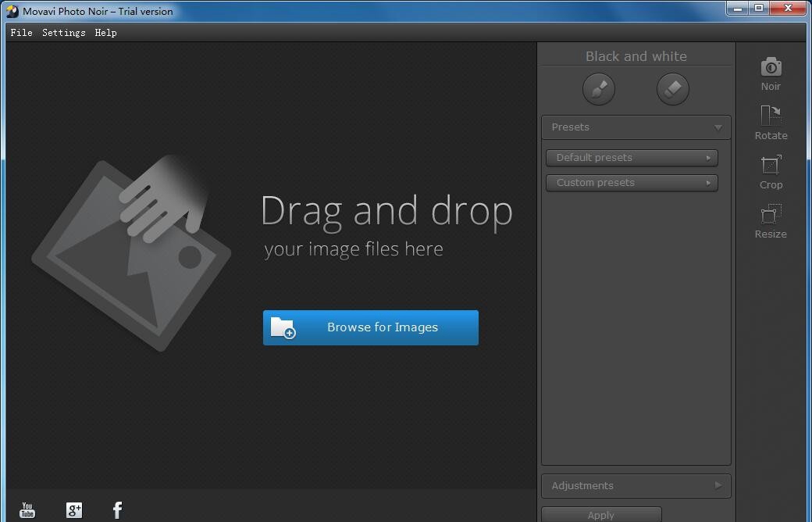Close the Movavi Photo Noir window

click(x=788, y=9)
